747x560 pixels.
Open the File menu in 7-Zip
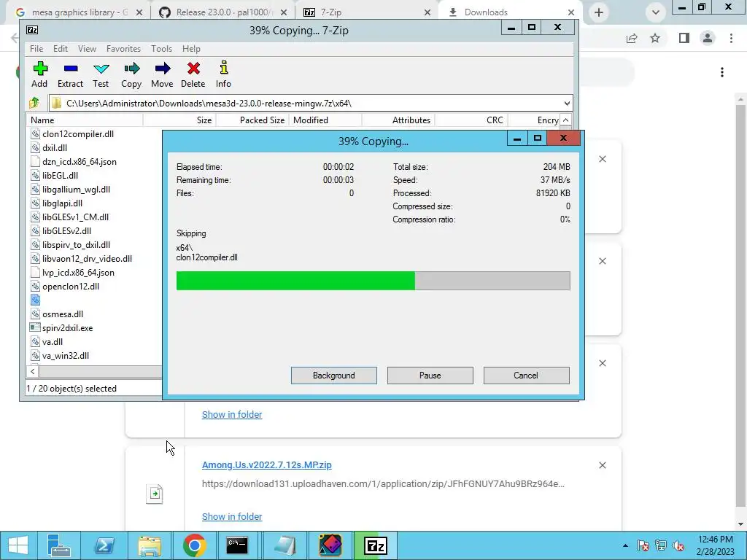(x=36, y=49)
